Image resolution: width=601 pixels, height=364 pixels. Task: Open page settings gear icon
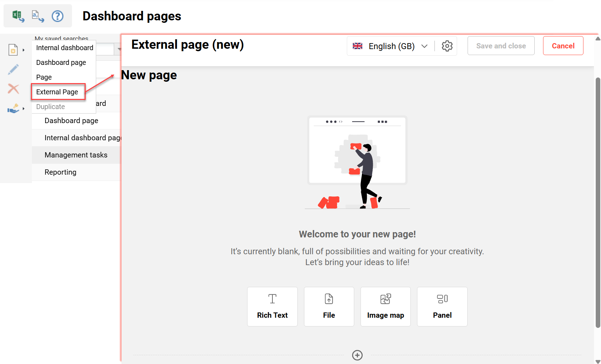[447, 46]
